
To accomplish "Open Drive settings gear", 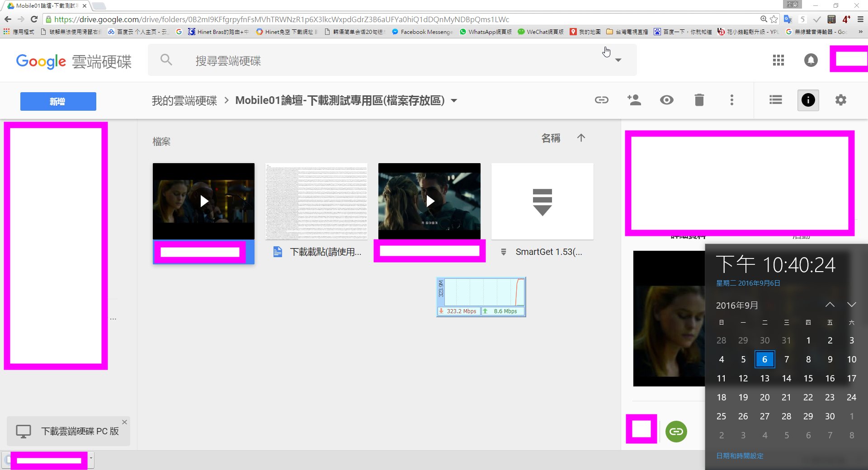I will [x=841, y=100].
